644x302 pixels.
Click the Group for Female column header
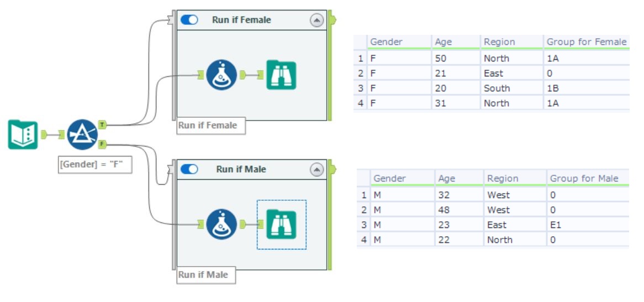click(x=586, y=41)
